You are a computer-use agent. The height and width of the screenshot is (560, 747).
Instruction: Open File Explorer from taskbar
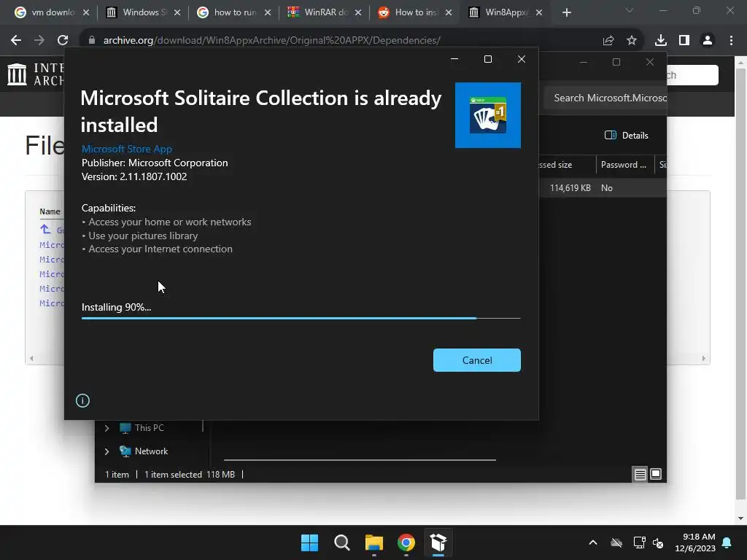[x=374, y=542]
